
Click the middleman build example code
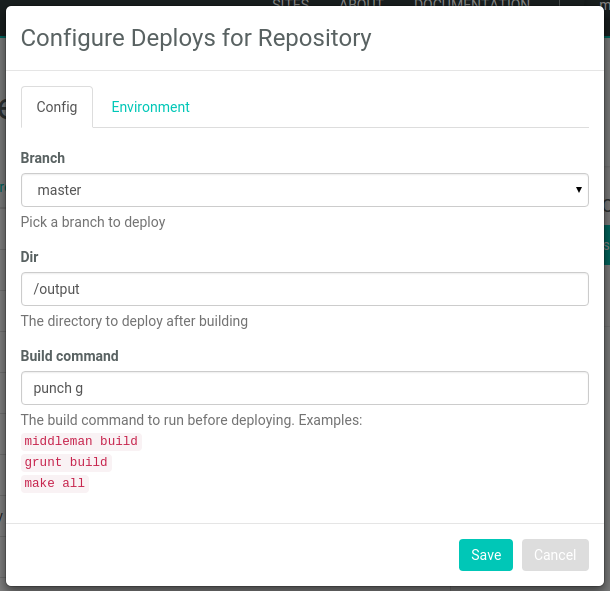coord(81,441)
